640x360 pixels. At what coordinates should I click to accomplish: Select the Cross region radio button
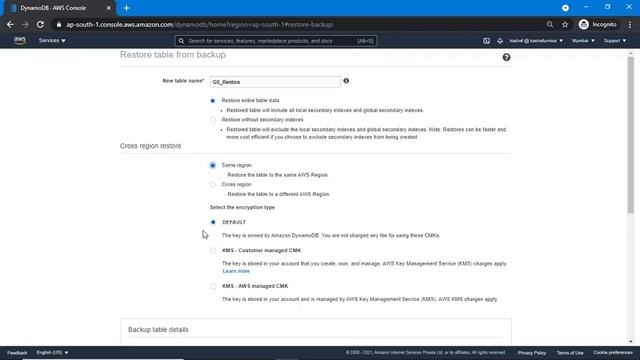(x=213, y=184)
